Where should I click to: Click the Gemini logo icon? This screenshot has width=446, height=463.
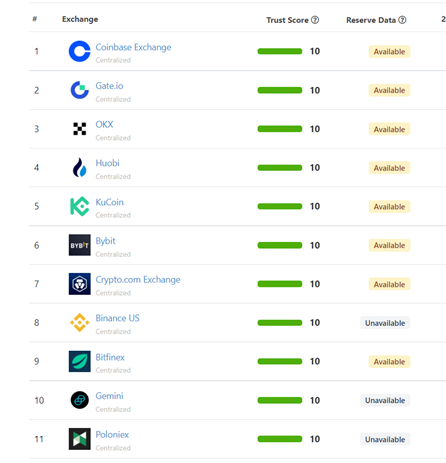79,400
